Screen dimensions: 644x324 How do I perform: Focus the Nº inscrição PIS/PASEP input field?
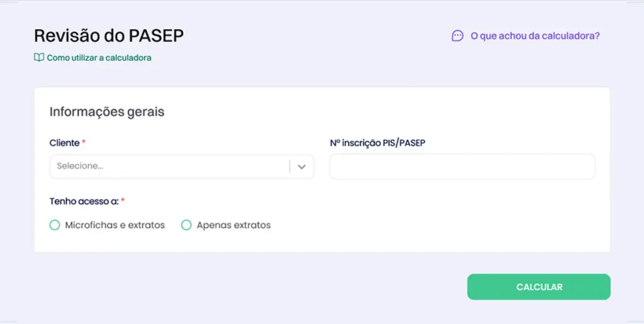pos(462,167)
